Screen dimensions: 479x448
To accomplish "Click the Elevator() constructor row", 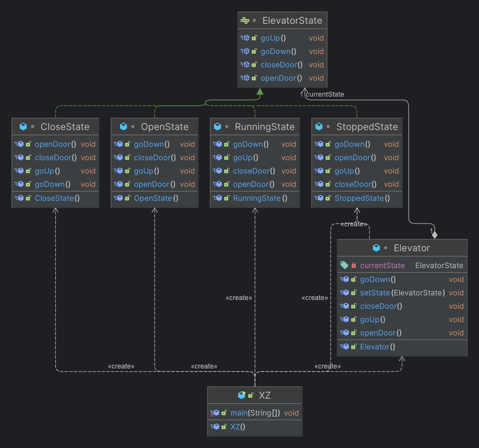I will click(402, 346).
